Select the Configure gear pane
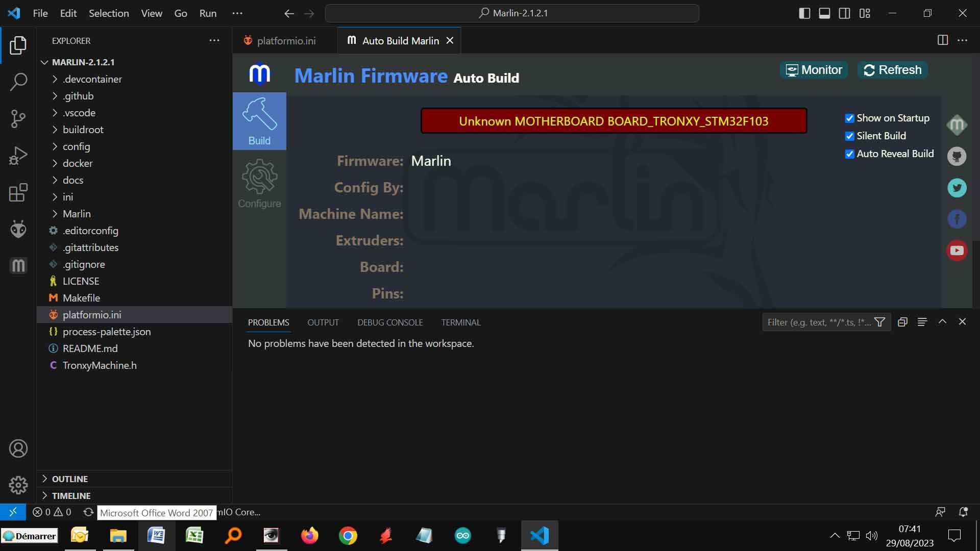 pos(259,183)
